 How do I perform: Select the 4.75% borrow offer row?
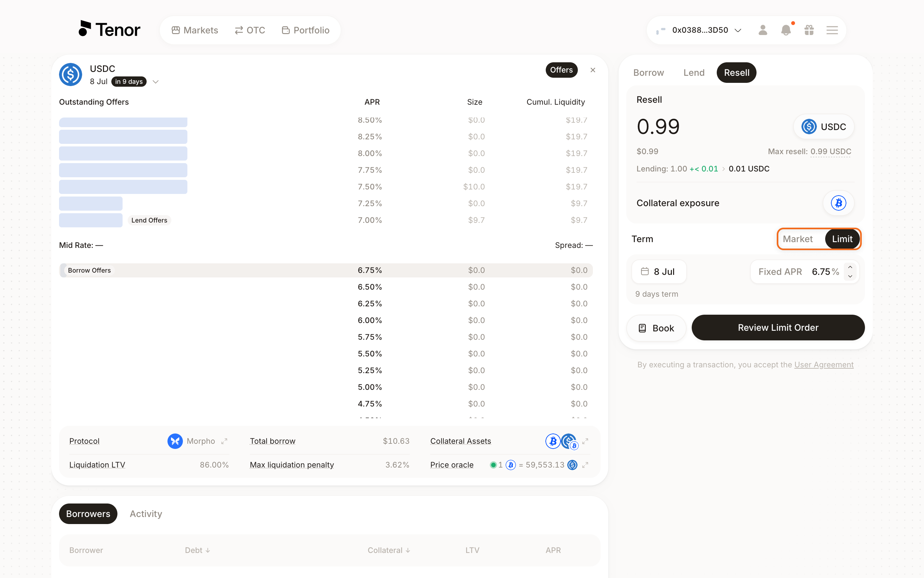tap(326, 404)
